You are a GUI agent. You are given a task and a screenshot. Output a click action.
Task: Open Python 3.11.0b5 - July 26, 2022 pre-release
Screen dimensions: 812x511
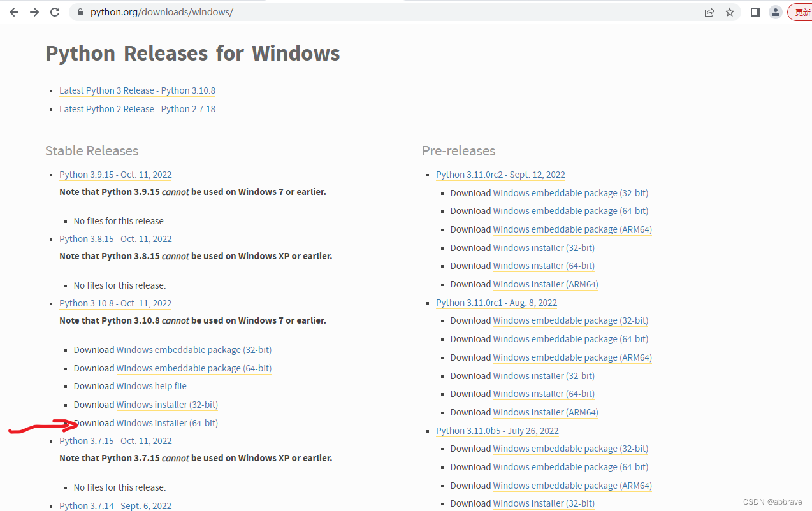pos(497,431)
